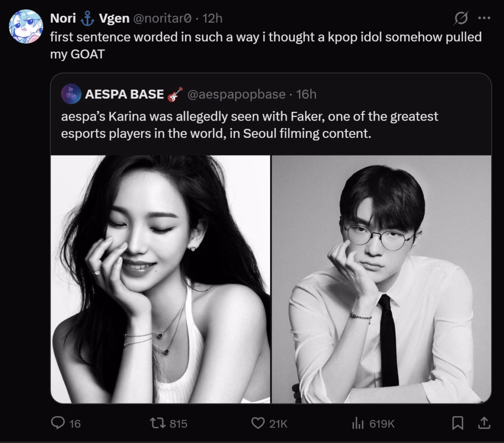
Task: Open the AESPA BASE account name
Action: pos(125,94)
